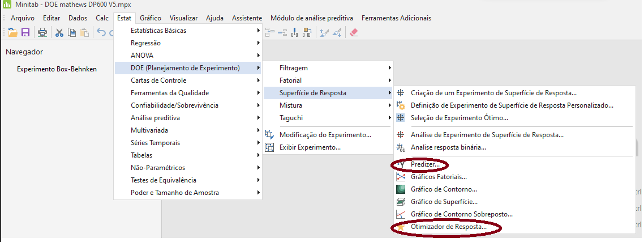
Task: Expand the Multivariada submenu arrow
Action: 258,130
